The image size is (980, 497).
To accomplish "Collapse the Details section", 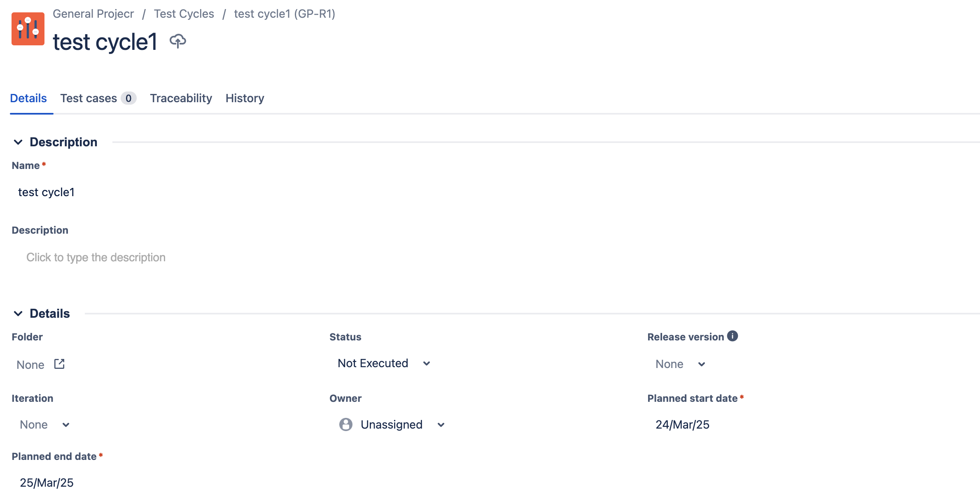I will point(18,313).
